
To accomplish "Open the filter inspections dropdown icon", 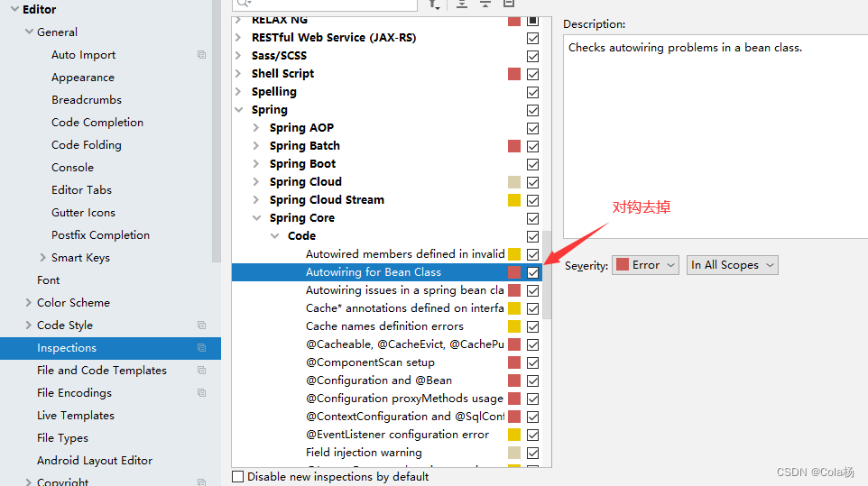I will (x=434, y=5).
